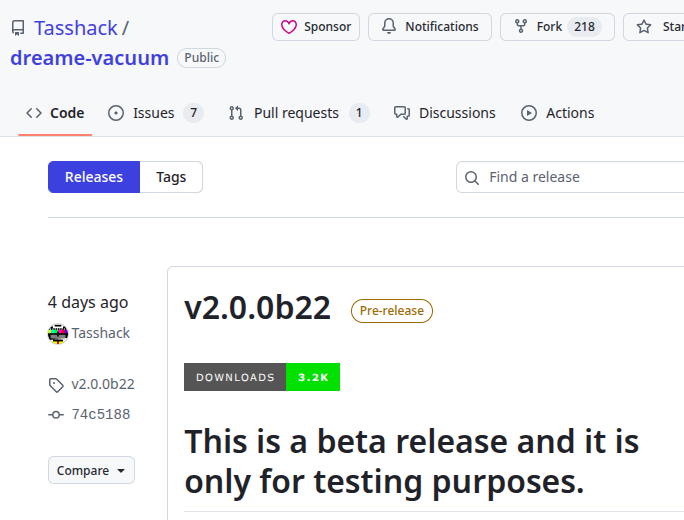Open the Tasshack owner link

(x=75, y=28)
